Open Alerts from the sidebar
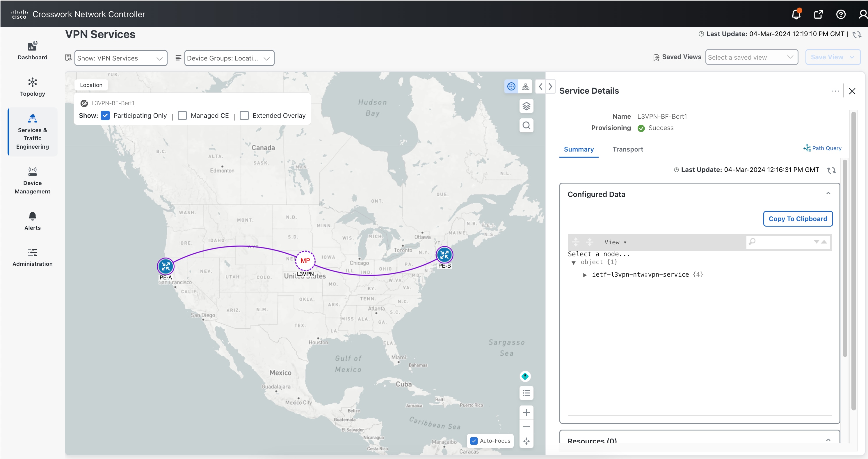The width and height of the screenshot is (868, 459). tap(32, 221)
